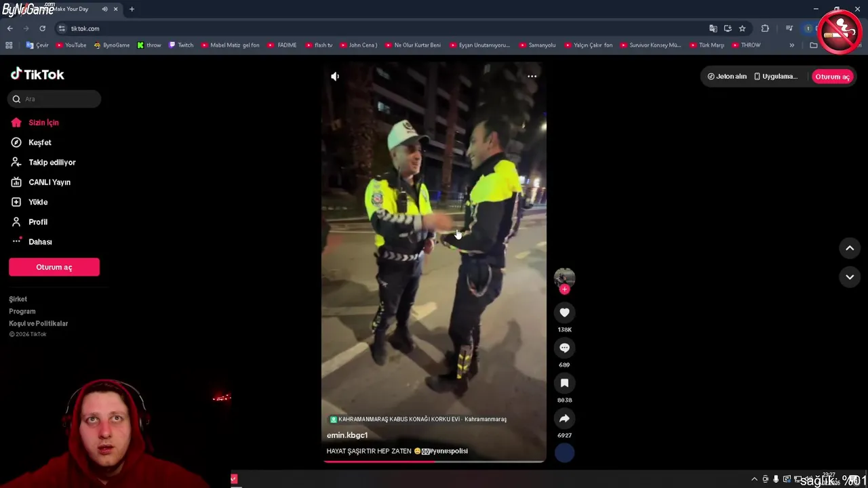Click browser forward arrow

pos(26,28)
